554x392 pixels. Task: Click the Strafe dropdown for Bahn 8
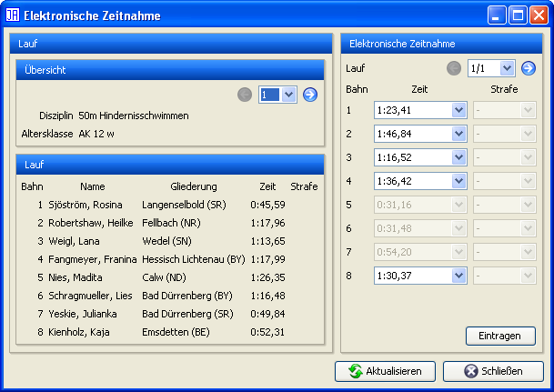click(x=505, y=276)
